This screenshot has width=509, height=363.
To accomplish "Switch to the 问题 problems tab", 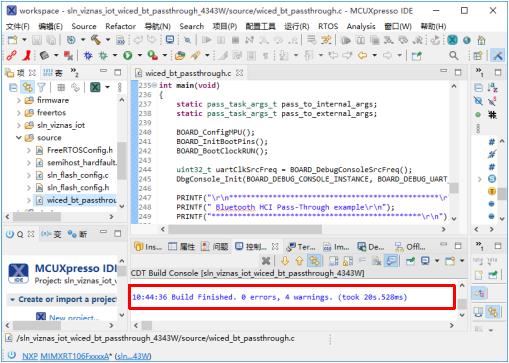I will (215, 247).
